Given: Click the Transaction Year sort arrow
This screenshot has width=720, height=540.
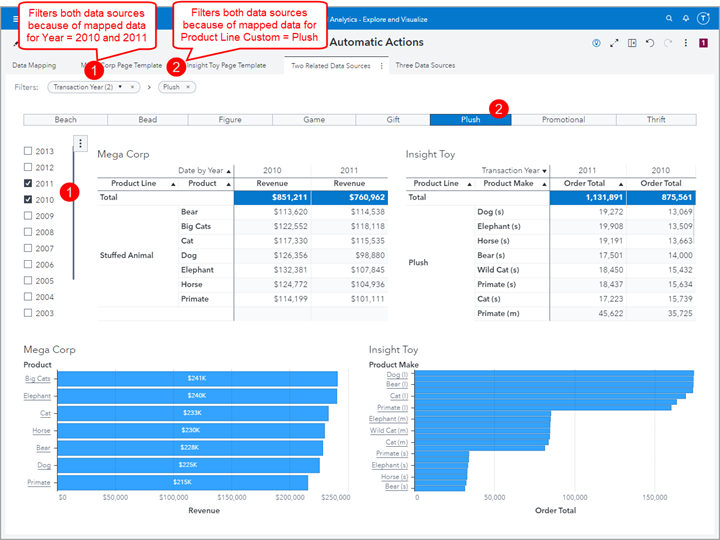Looking at the screenshot, I should point(545,171).
